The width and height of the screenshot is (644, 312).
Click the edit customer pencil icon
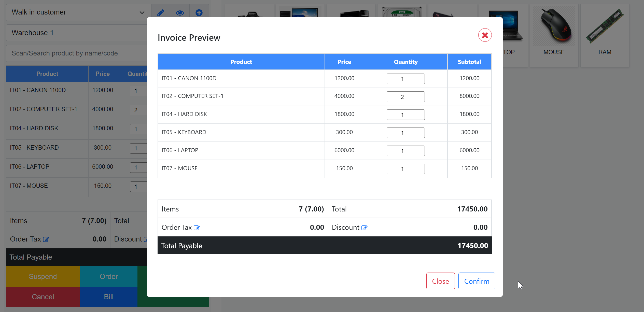[160, 12]
